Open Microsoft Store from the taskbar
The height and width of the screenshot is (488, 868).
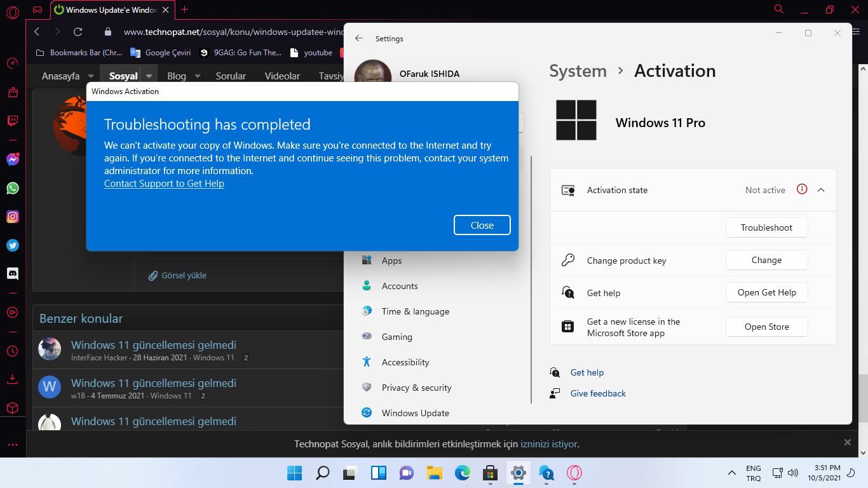point(490,473)
